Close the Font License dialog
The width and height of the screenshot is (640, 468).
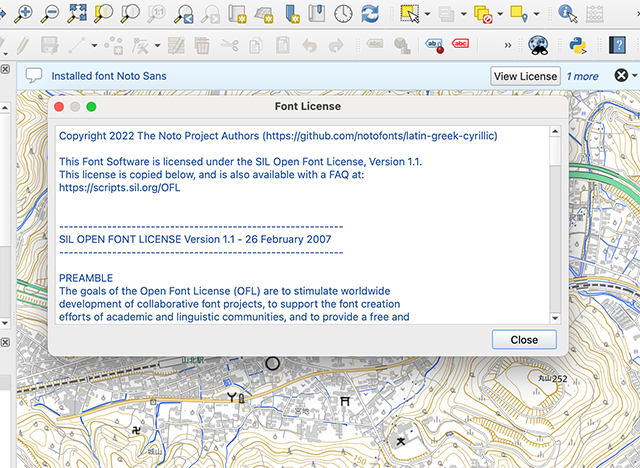point(524,339)
